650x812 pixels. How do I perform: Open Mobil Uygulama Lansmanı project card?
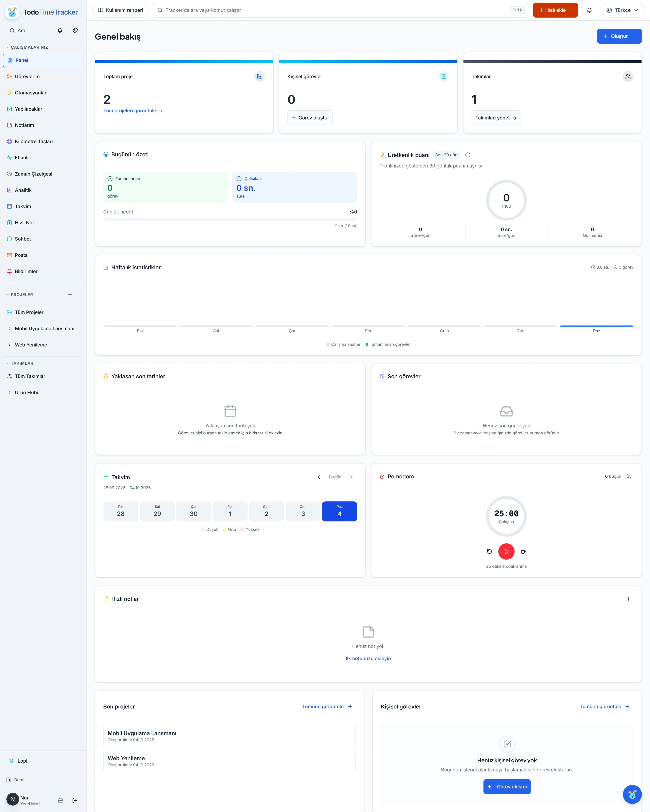[x=229, y=736]
